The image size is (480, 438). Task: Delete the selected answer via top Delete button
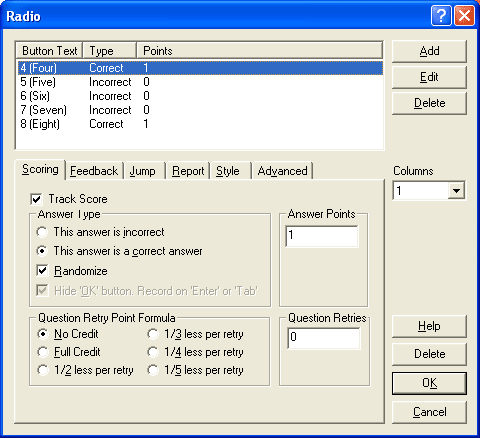click(429, 103)
